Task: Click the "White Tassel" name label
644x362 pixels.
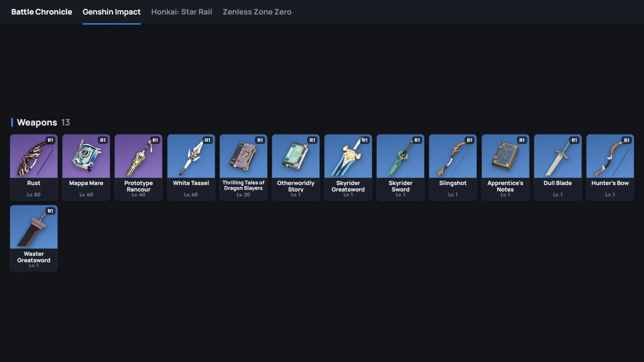Action: 191,183
